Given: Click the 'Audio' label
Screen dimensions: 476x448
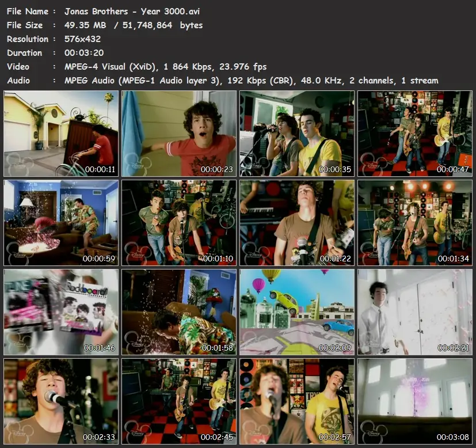Looking at the screenshot, I should (x=18, y=81).
